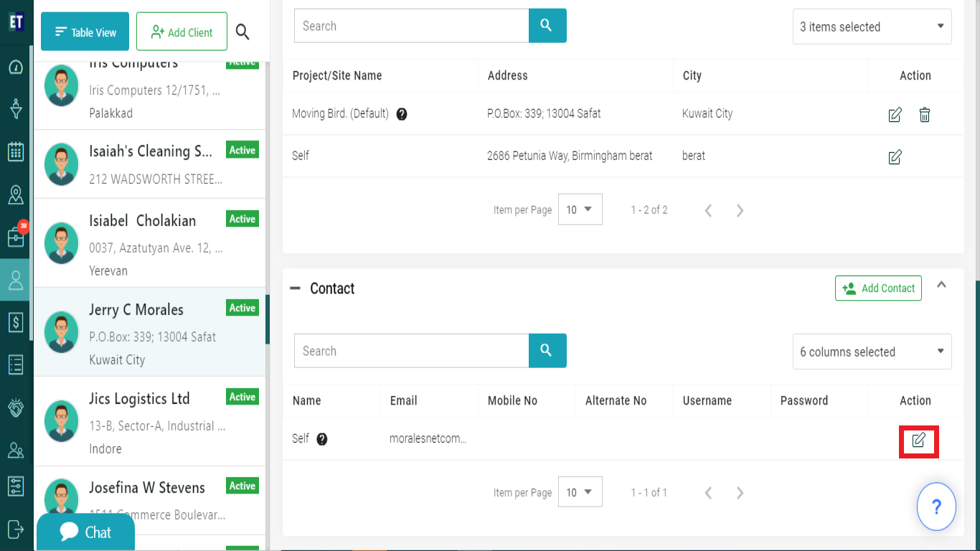Delete the Moving Bird project site

click(x=925, y=114)
